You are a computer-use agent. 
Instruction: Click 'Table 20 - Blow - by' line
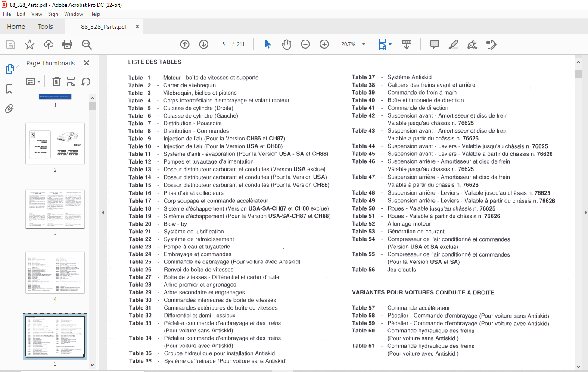158,224
